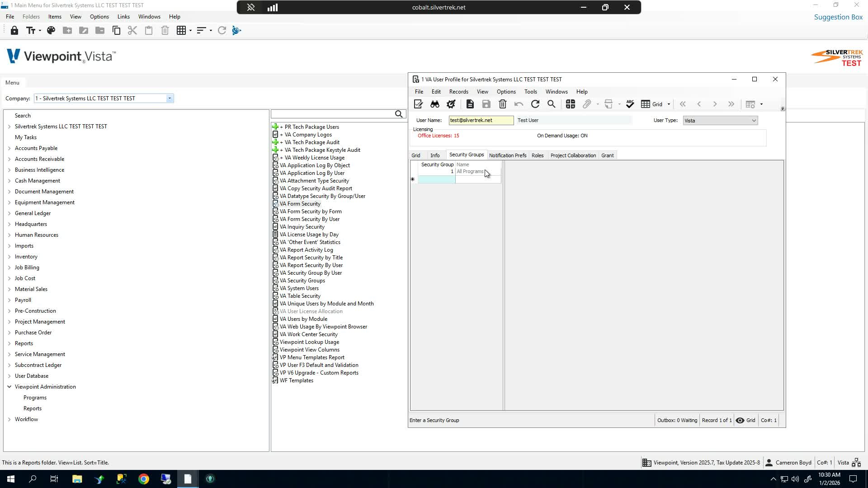Screen dimensions: 868x488
Task: Click the copy icon in main toolbar
Action: tap(116, 31)
